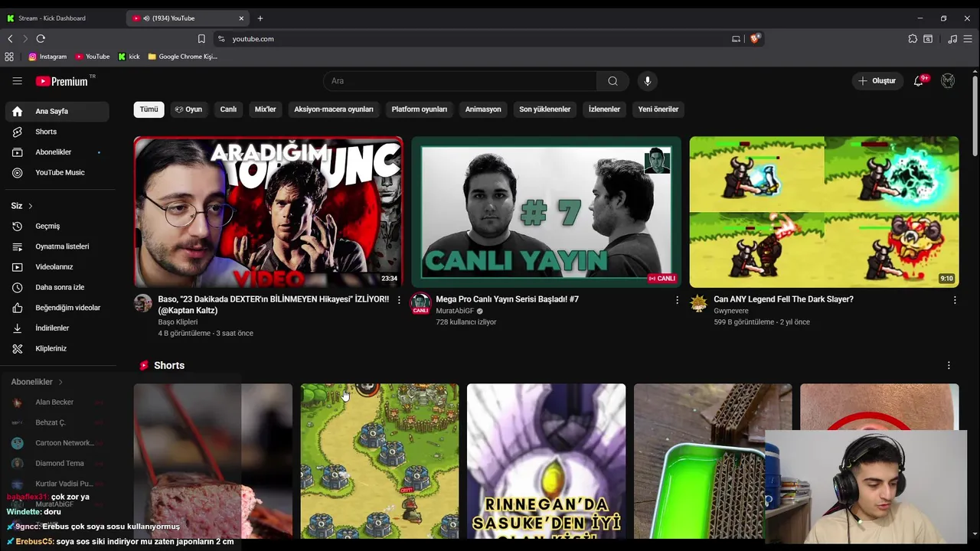This screenshot has height=551, width=980.
Task: Open kick bookmark
Action: [129, 57]
